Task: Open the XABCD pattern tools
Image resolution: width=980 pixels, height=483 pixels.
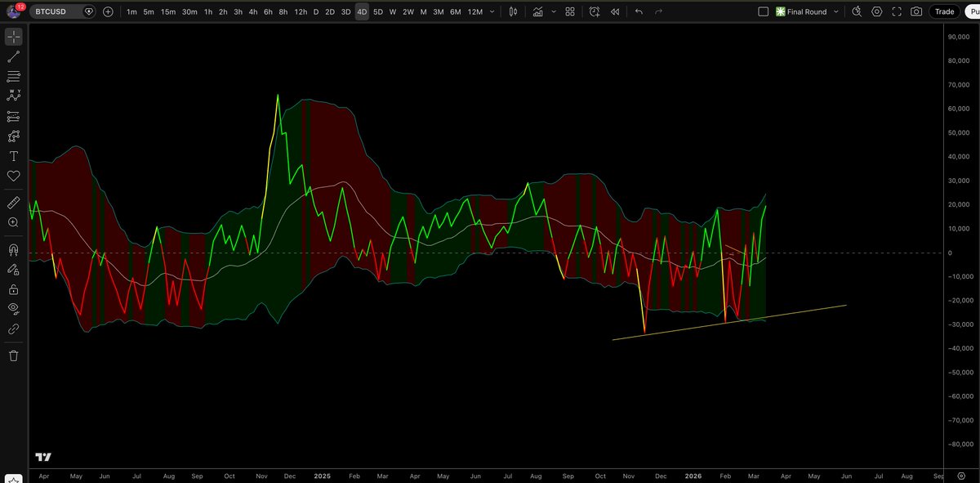Action: [x=14, y=96]
